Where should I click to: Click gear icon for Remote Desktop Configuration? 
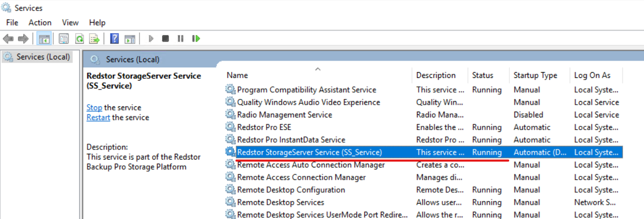(231, 190)
